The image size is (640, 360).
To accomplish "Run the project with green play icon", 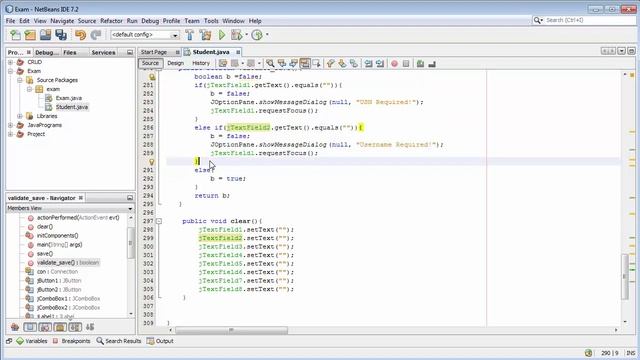I will tap(222, 35).
